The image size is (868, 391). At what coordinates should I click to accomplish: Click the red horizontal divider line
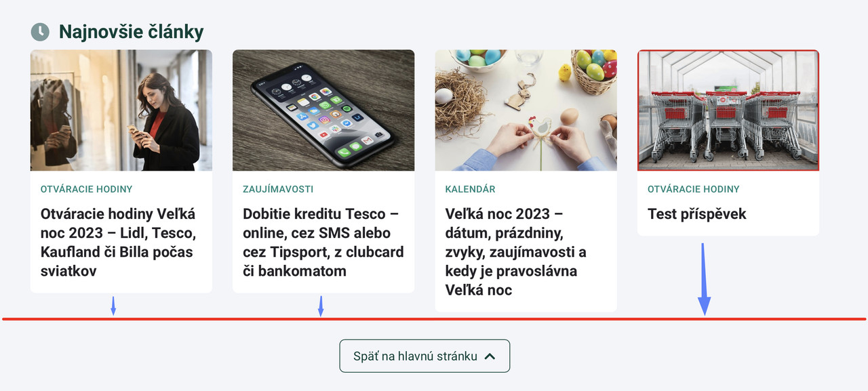[434, 318]
